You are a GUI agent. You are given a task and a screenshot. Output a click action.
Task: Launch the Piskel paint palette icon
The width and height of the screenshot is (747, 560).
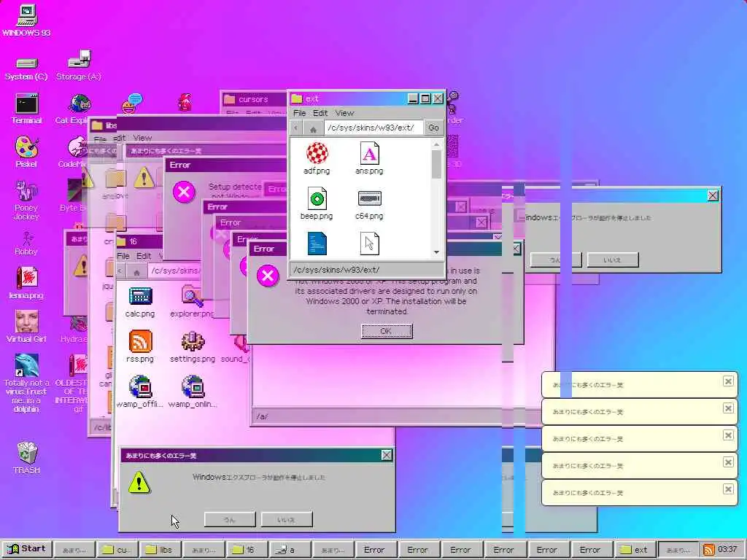point(27,152)
